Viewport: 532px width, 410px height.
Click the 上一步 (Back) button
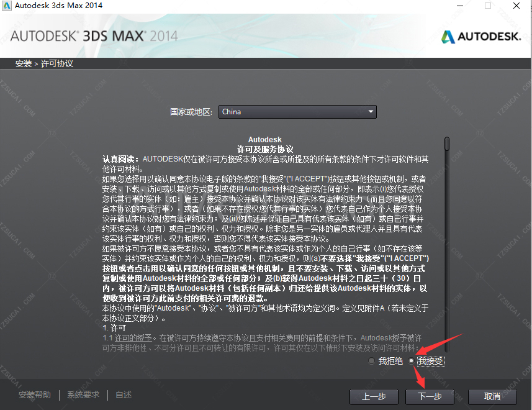pyautogui.click(x=374, y=396)
